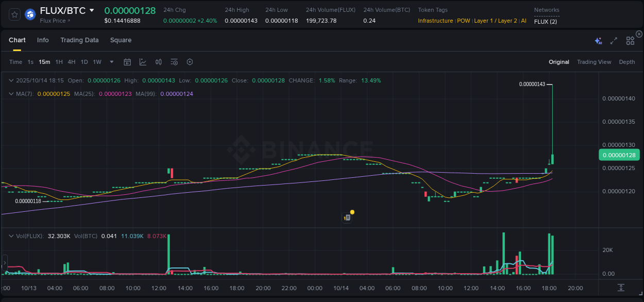Open the Depth chart view

[627, 62]
